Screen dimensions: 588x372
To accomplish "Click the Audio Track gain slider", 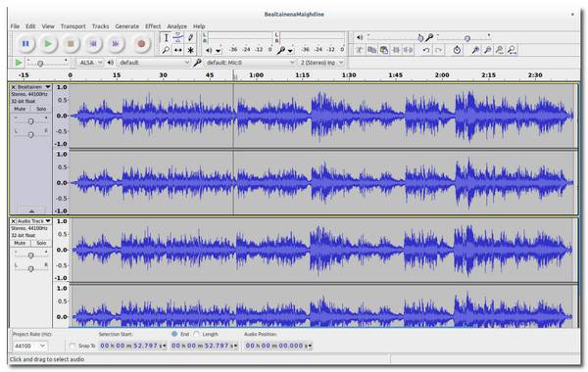I will click(30, 256).
